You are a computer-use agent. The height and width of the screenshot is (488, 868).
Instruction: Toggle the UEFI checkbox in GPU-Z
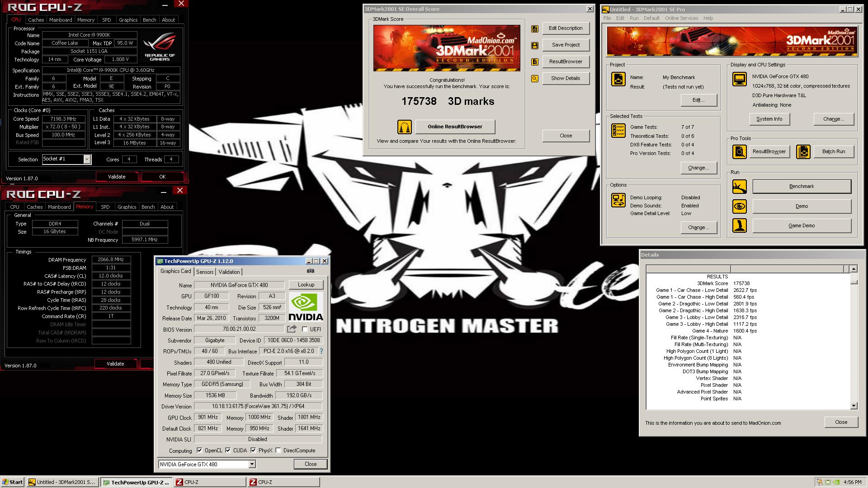[x=305, y=329]
